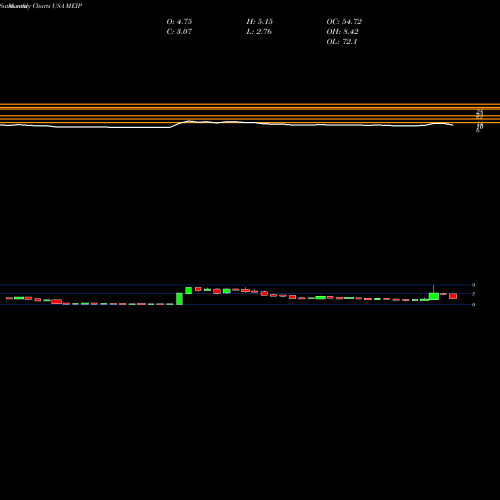Select the last red candle on right
Screen dimensions: 500x500
453,296
